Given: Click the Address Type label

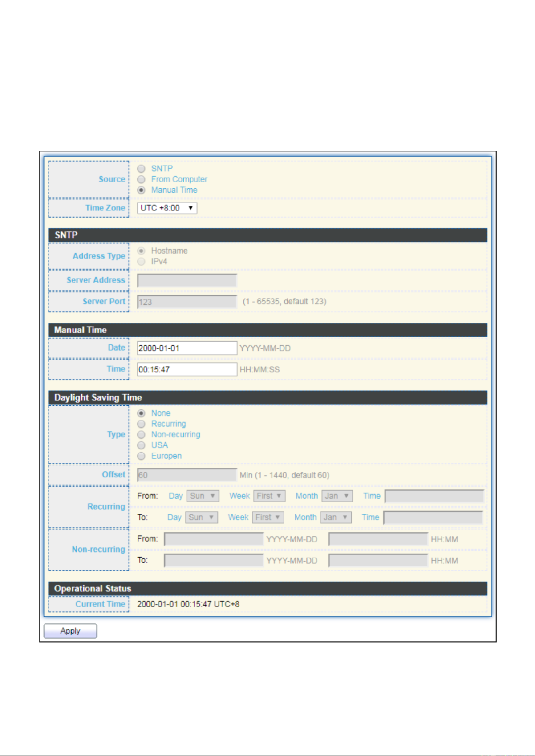Looking at the screenshot, I should tap(99, 256).
